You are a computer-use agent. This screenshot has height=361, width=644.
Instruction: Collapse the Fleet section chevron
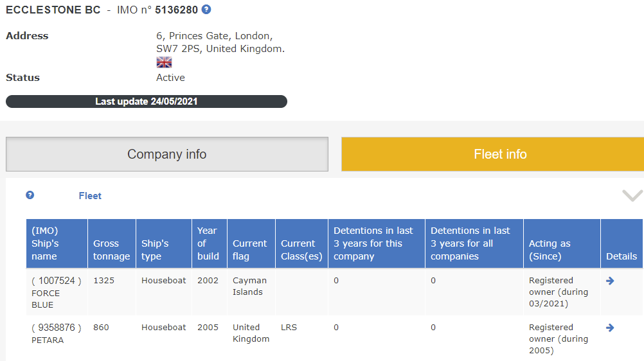coord(632,196)
